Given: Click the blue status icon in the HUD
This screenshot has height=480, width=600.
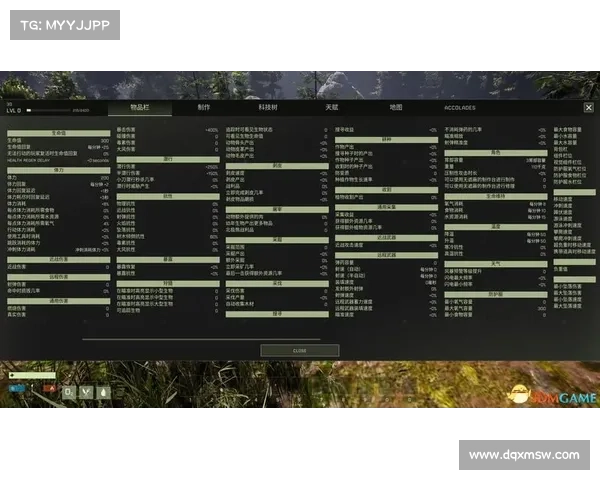Looking at the screenshot, I should pyautogui.click(x=17, y=389).
